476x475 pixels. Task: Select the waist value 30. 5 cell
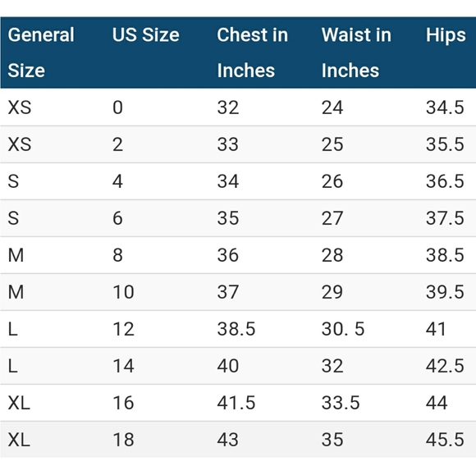[343, 329]
